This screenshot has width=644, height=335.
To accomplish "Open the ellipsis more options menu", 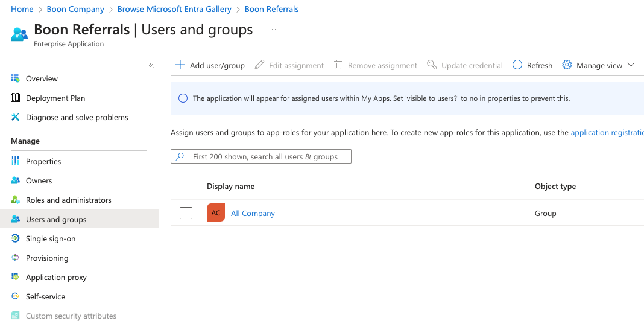I will [273, 30].
